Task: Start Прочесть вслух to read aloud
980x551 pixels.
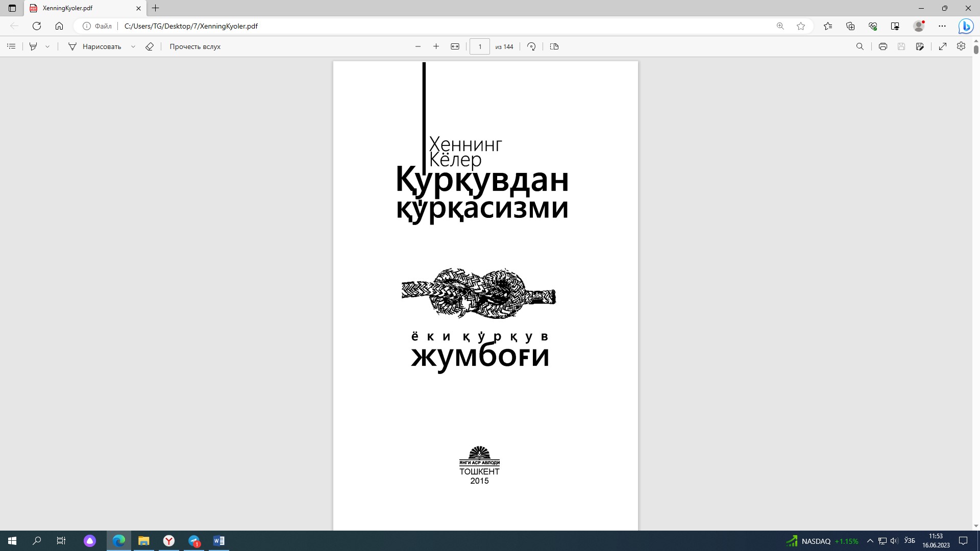Action: click(194, 46)
